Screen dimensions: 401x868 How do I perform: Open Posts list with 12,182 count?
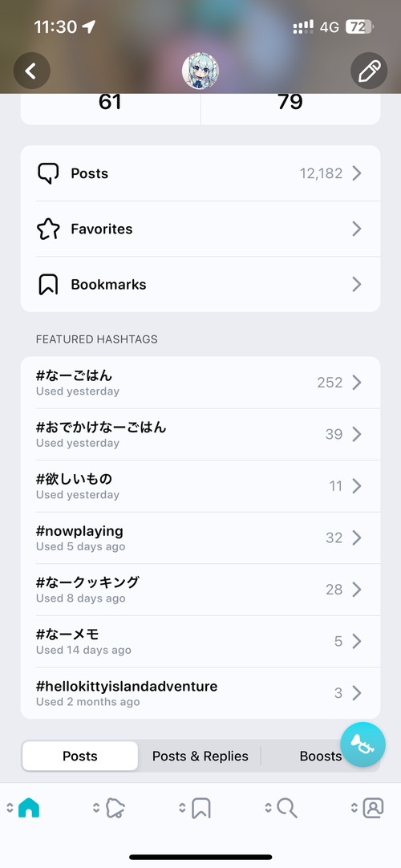coord(200,173)
